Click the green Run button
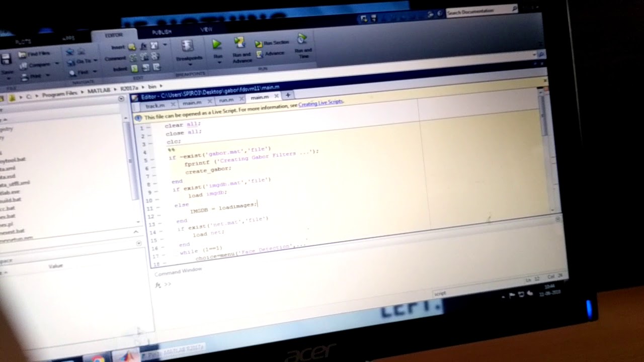The height and width of the screenshot is (362, 644). coord(217,44)
